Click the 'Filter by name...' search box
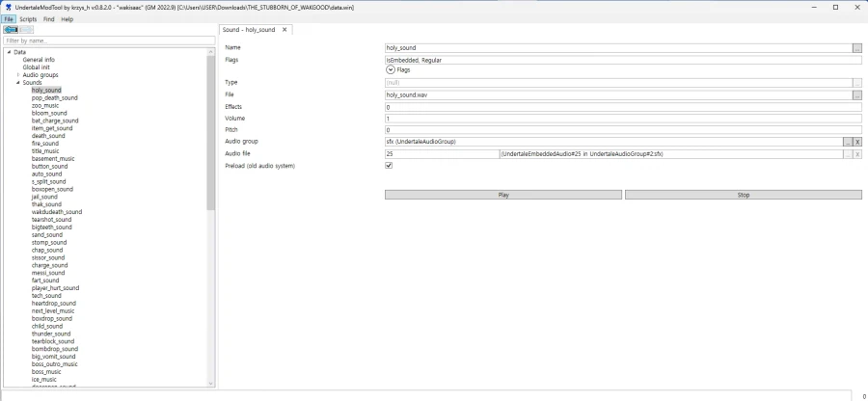This screenshot has width=868, height=401. click(109, 40)
